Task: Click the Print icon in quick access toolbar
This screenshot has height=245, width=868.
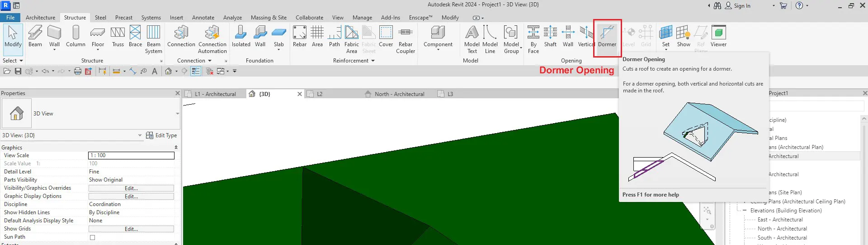Action: pos(78,71)
